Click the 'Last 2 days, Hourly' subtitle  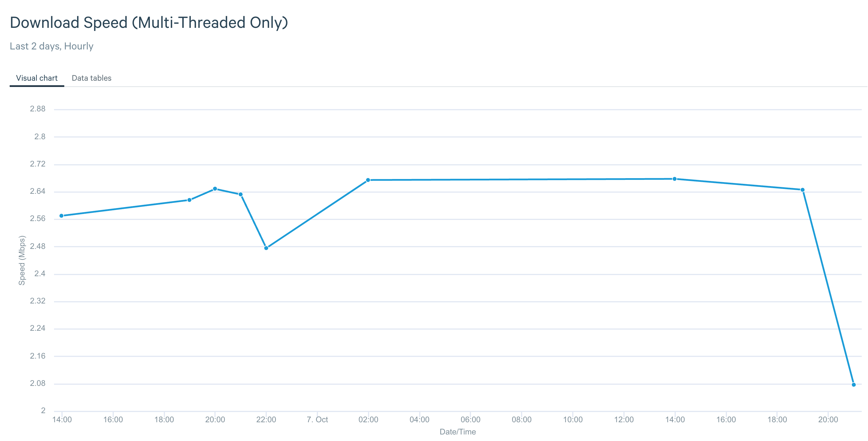51,46
